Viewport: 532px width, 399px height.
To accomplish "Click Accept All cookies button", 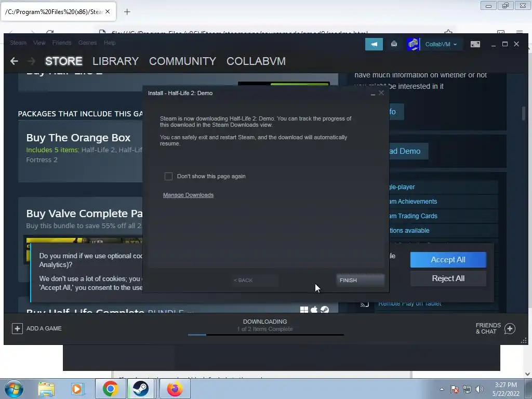I will (x=448, y=260).
